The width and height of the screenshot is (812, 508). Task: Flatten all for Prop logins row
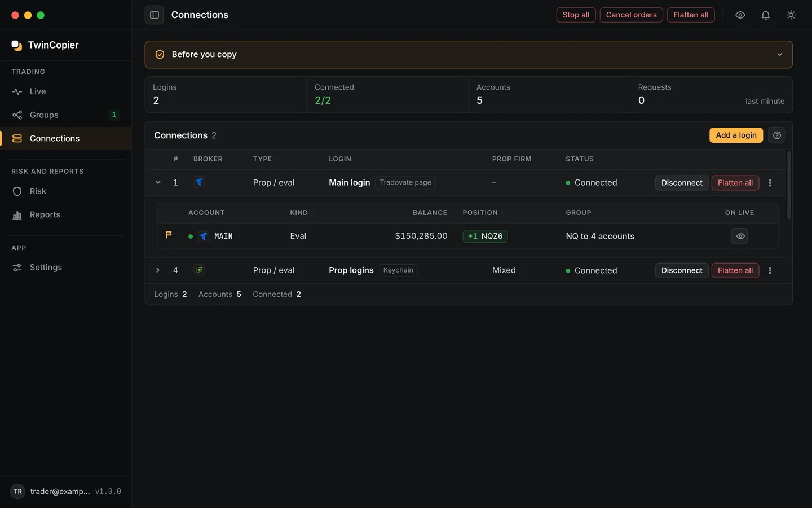tap(735, 270)
